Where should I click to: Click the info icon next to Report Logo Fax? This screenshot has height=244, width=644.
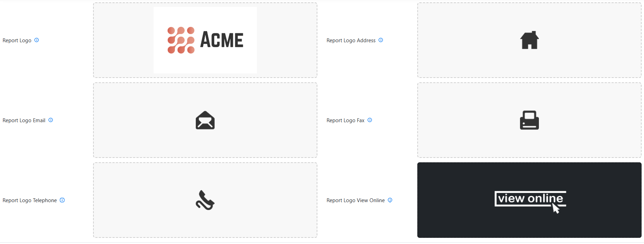[x=370, y=120]
